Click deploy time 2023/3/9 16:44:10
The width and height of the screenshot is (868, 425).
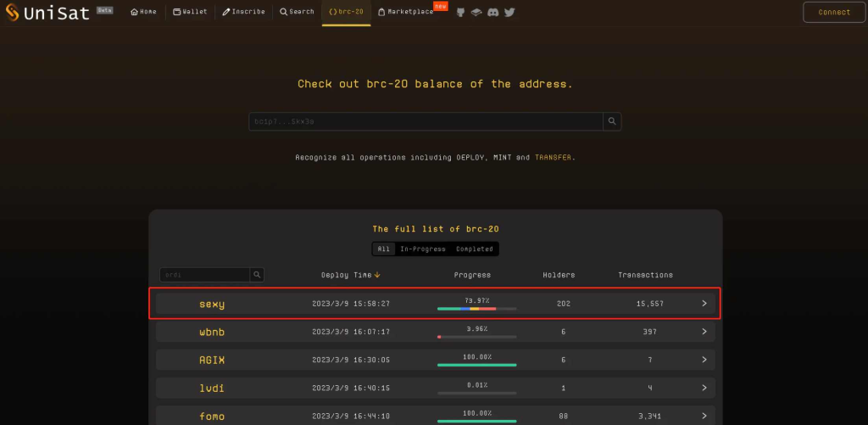coord(351,417)
